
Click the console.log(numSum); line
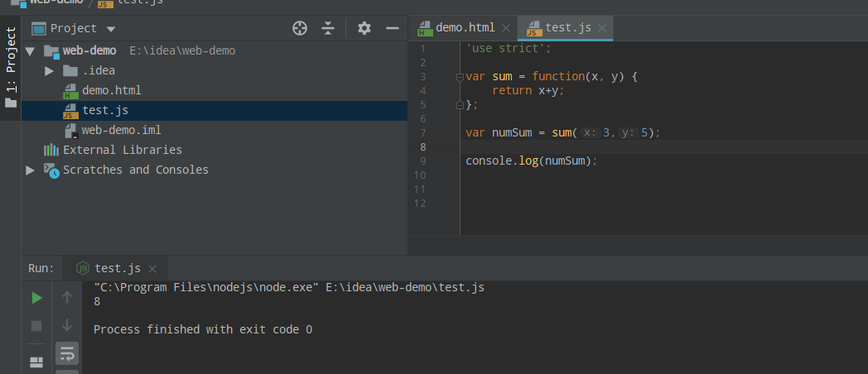pos(532,161)
